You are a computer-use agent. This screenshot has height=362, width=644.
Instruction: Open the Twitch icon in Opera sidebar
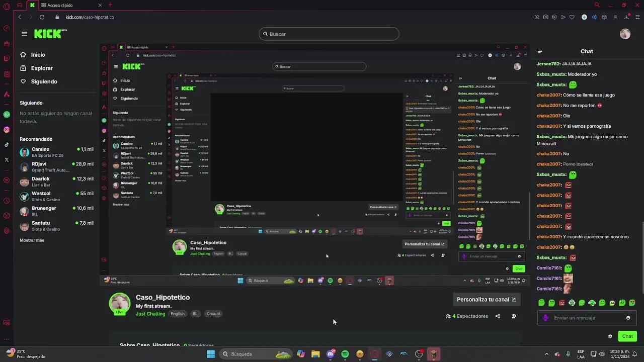coord(7,58)
